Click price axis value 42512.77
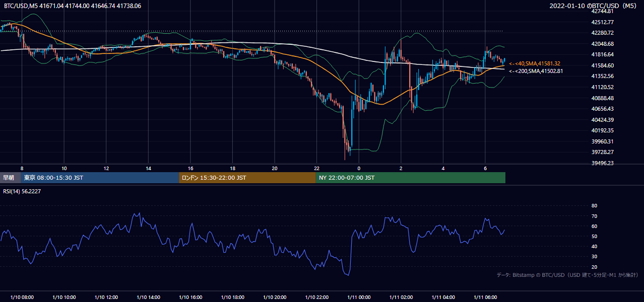Image resolution: width=644 pixels, height=302 pixels. [602, 22]
